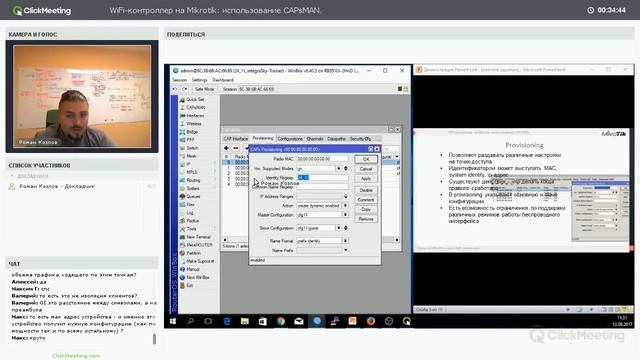Open PowerPoint from Windows taskbar
640x360 pixels.
coord(352,321)
